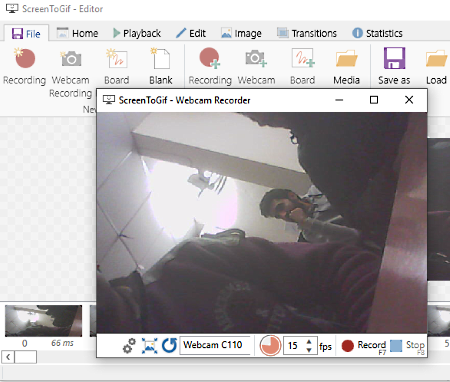Click the webcam scale image icon
The image size is (450, 382).
(149, 345)
